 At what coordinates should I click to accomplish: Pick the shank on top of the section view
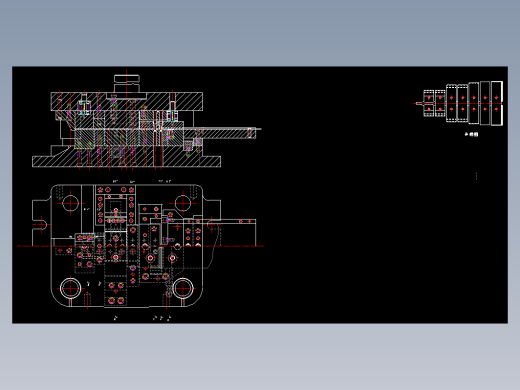[x=127, y=84]
